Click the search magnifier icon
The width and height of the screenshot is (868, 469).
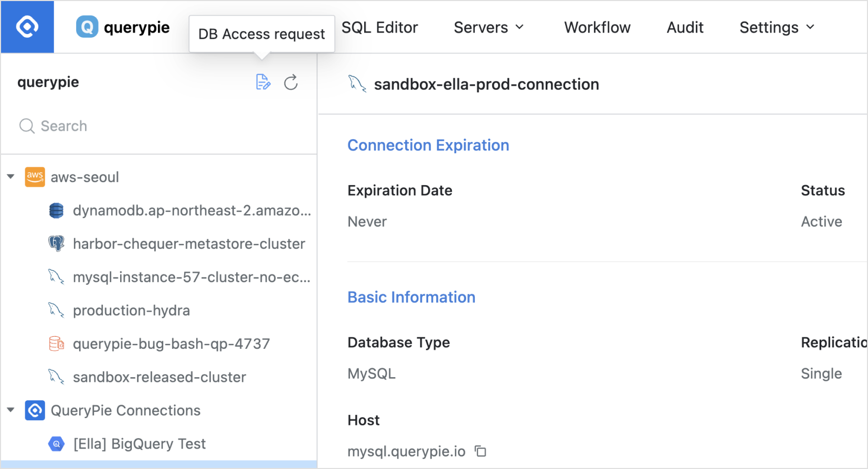coord(27,126)
